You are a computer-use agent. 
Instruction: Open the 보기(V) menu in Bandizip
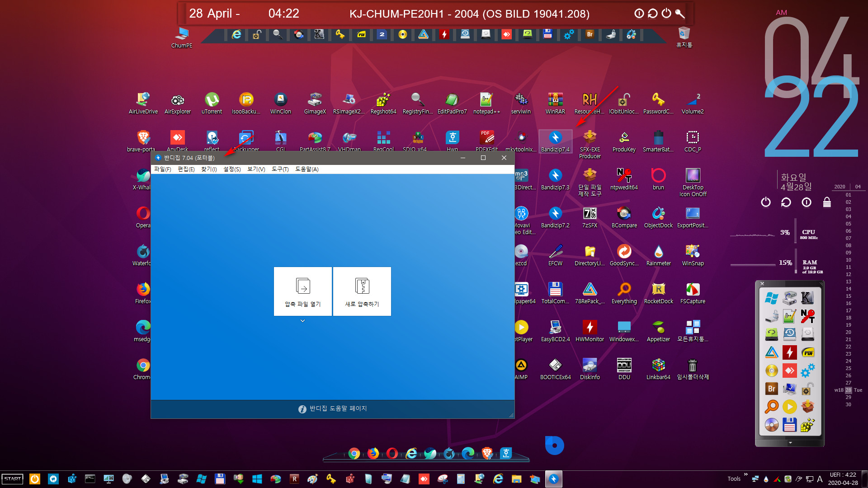coord(256,169)
